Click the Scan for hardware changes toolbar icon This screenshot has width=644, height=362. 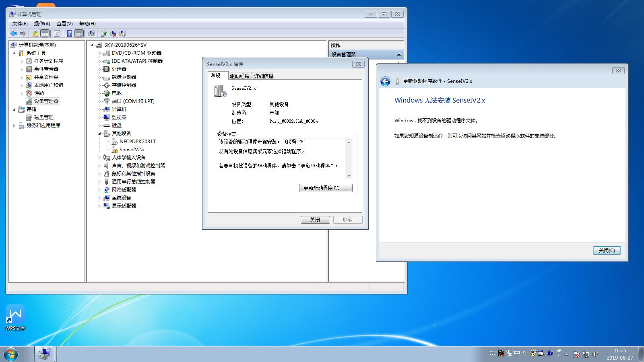point(91,33)
